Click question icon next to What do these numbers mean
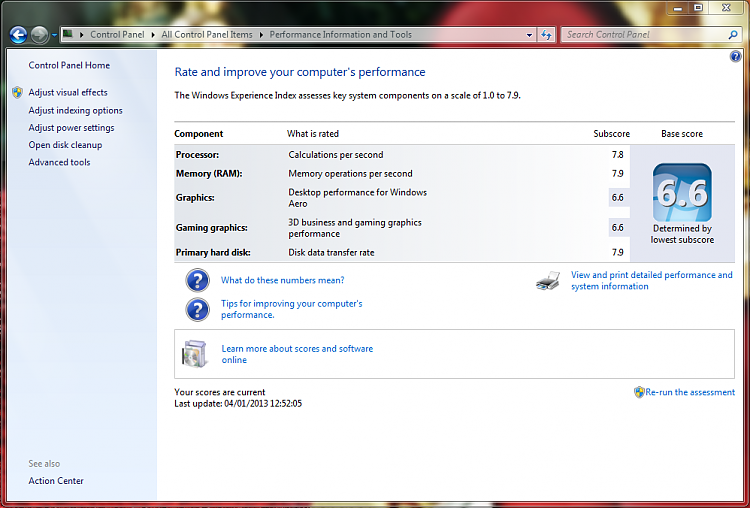Viewport: 750px width, 508px height. tap(198, 280)
